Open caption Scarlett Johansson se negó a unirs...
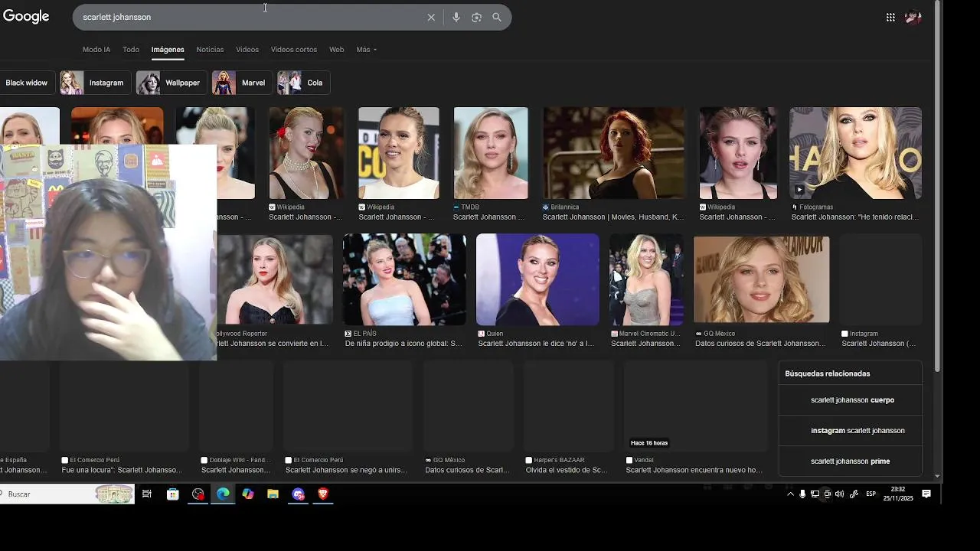Screen dimensions: 980x551 (x=346, y=470)
